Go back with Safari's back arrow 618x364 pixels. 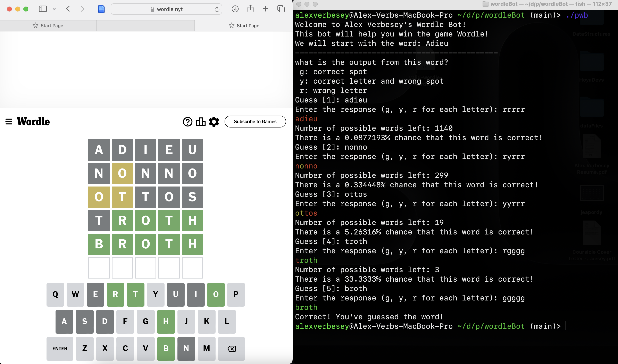[x=68, y=9]
